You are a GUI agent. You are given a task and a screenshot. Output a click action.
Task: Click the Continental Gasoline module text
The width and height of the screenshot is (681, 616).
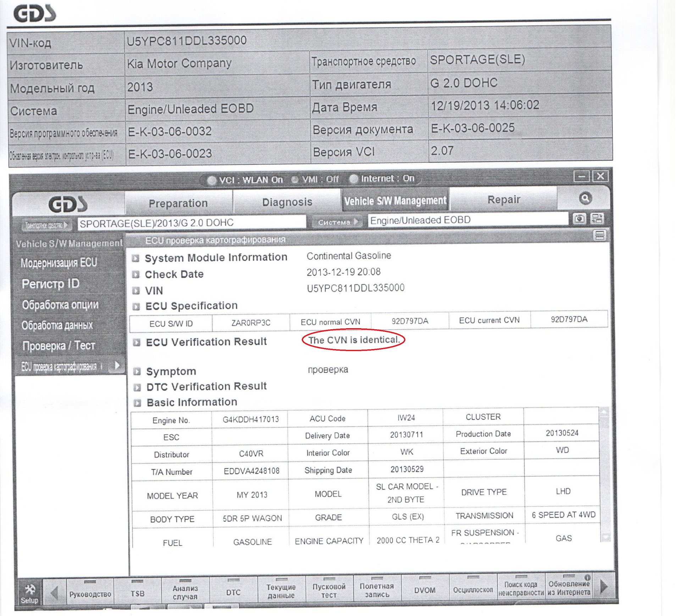[x=349, y=256]
